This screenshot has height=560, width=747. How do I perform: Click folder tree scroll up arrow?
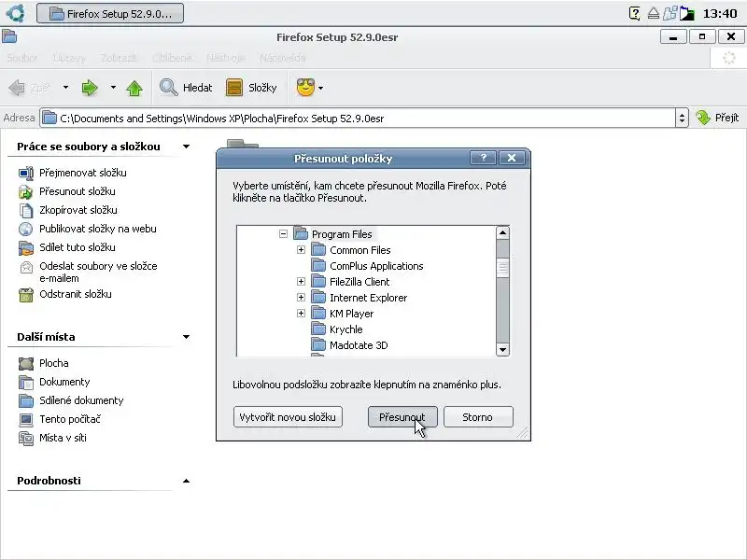[x=502, y=232]
